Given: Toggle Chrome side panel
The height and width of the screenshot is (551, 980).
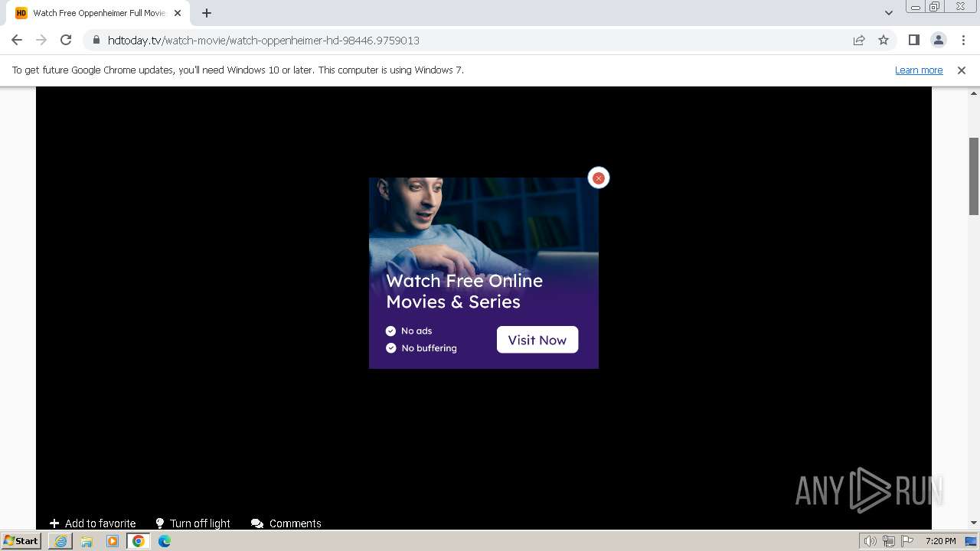Looking at the screenshot, I should click(913, 40).
